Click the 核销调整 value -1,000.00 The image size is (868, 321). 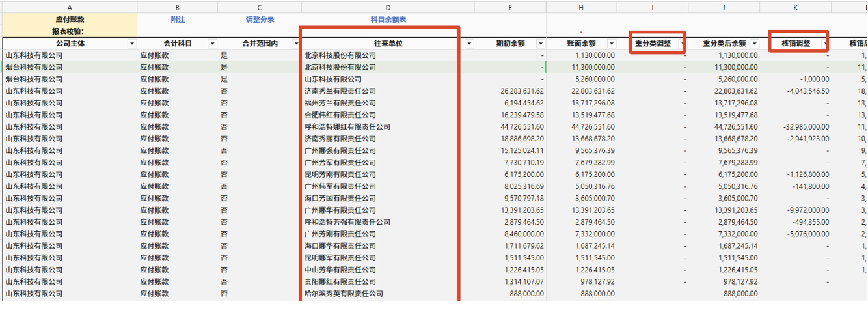click(x=815, y=79)
